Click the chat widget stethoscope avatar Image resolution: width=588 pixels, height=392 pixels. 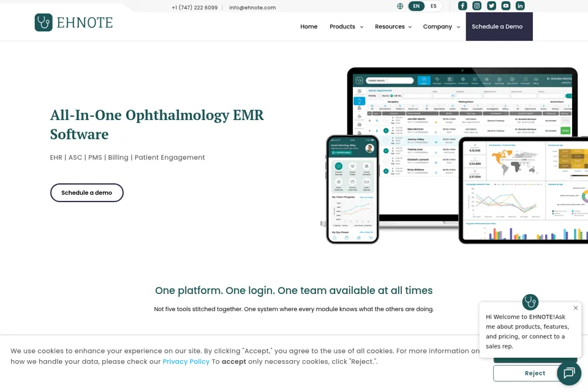pyautogui.click(x=530, y=301)
